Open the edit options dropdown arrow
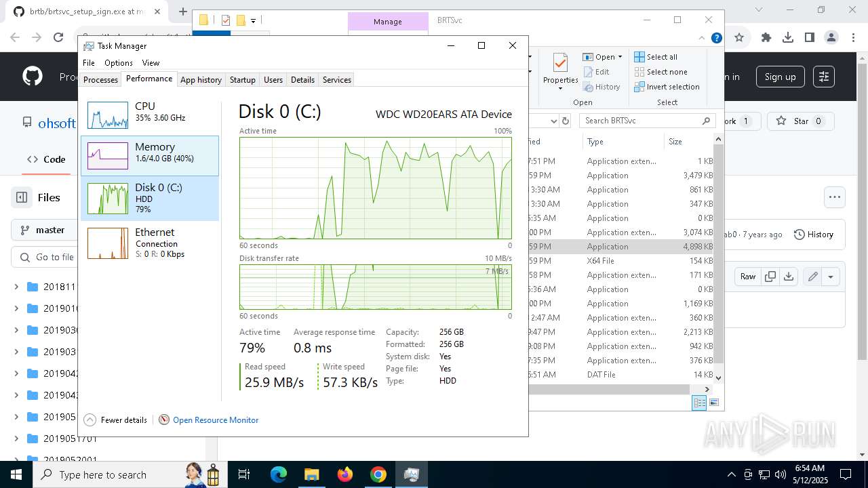Image resolution: width=868 pixels, height=488 pixels. pos(831,277)
